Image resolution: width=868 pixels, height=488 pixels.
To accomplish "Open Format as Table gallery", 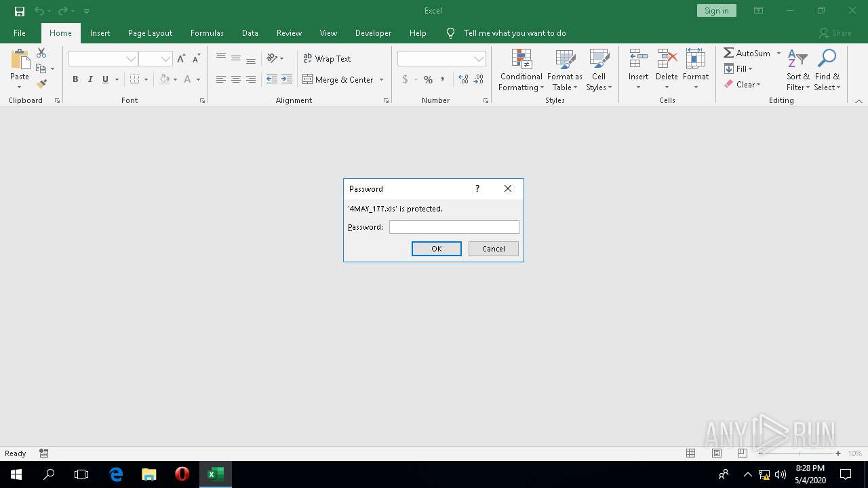I will [565, 70].
